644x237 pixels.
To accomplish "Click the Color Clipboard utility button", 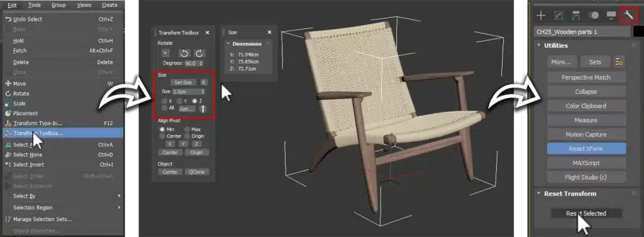I will click(x=587, y=106).
